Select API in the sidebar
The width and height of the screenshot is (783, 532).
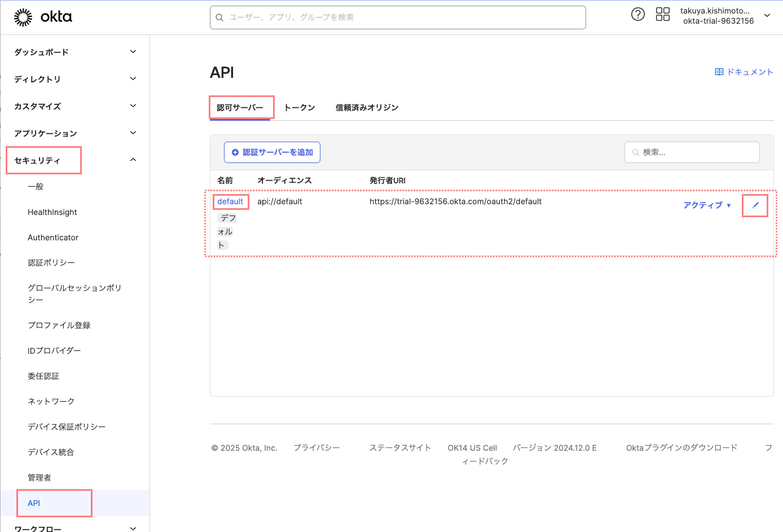pos(34,503)
